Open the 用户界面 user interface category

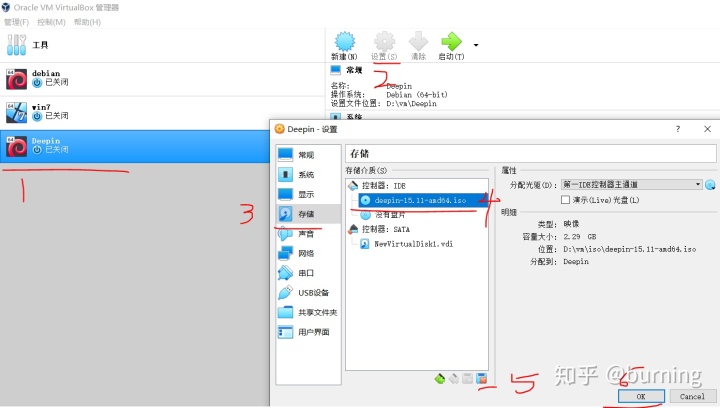[x=309, y=332]
